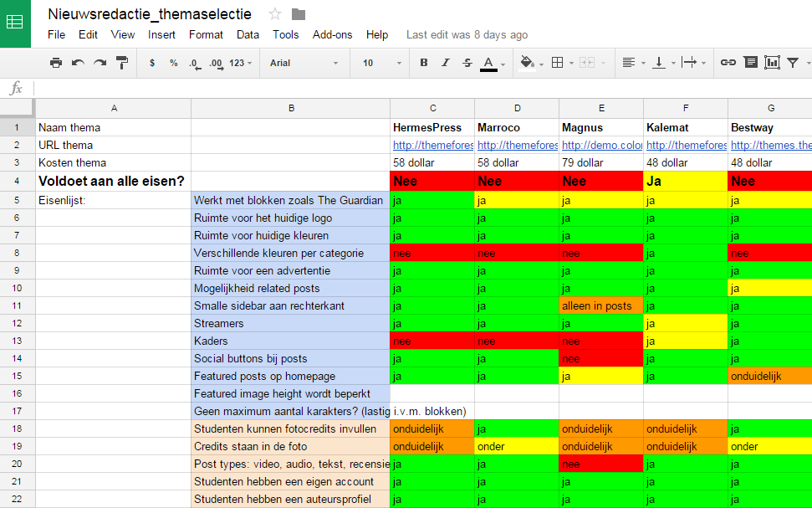Select the 'Kaders' requirement cell
812x508 pixels.
tap(290, 341)
